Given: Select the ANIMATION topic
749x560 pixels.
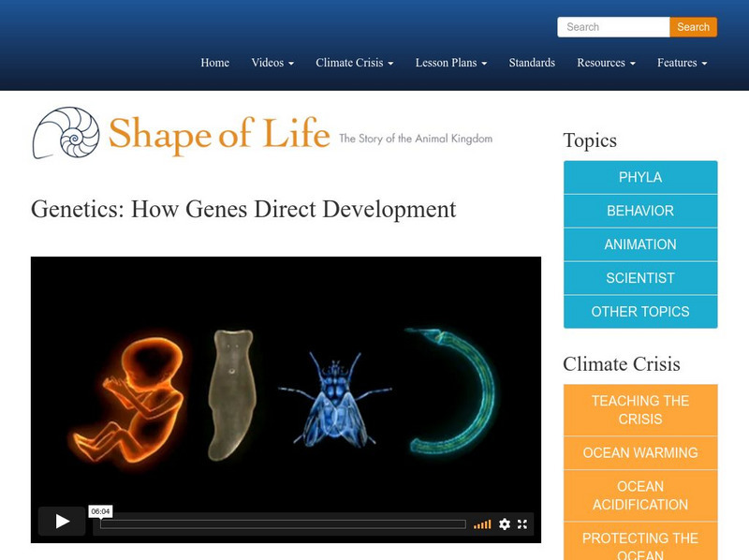Looking at the screenshot, I should point(640,244).
